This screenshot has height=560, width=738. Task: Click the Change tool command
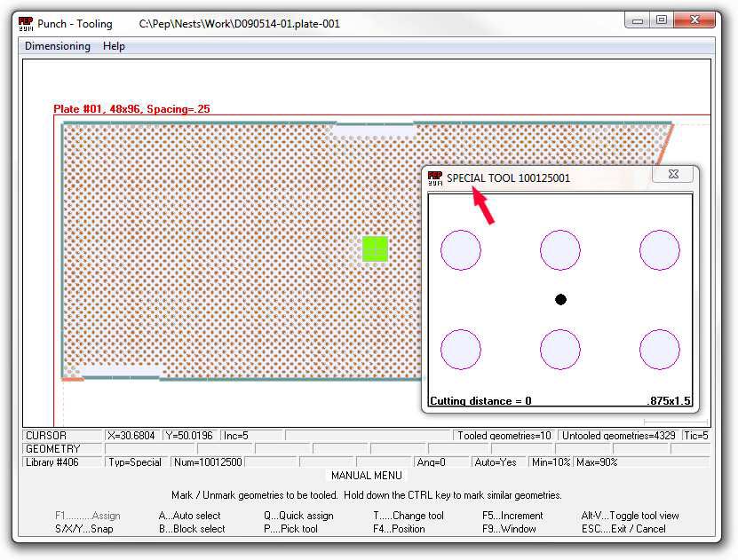click(x=409, y=516)
